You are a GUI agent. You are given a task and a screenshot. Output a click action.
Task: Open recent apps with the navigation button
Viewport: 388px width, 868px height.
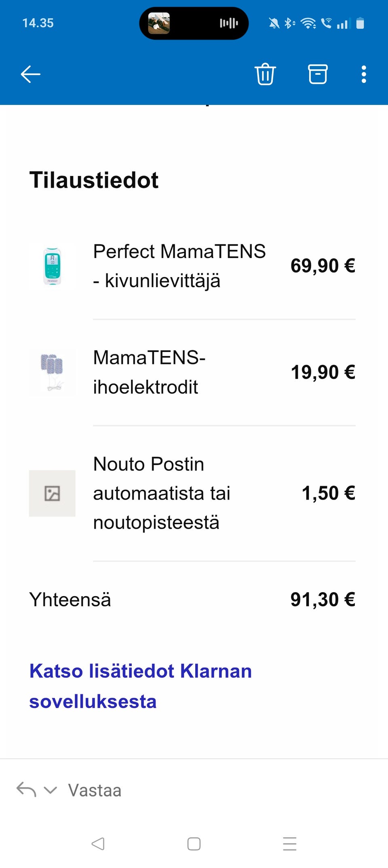pyautogui.click(x=289, y=844)
